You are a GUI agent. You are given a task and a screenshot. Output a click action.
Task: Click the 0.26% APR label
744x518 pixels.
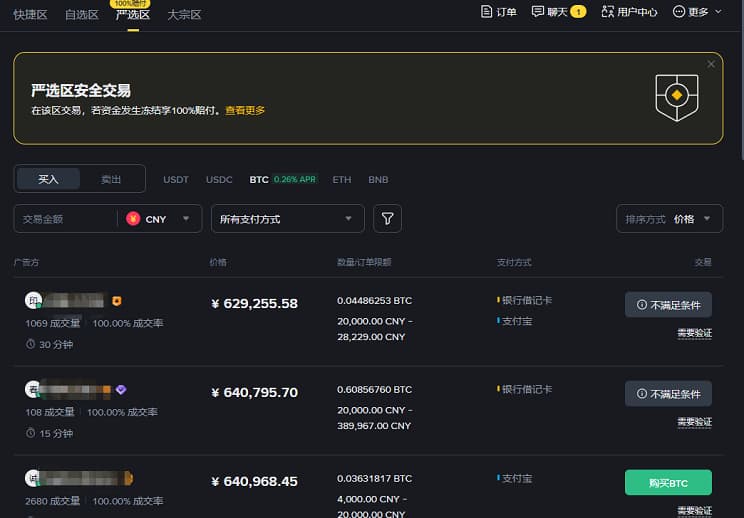(x=295, y=179)
